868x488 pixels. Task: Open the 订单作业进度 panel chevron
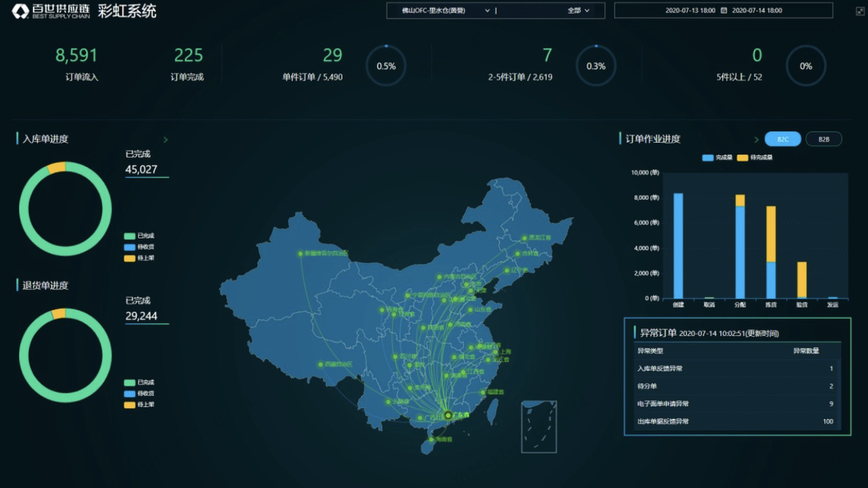[756, 139]
